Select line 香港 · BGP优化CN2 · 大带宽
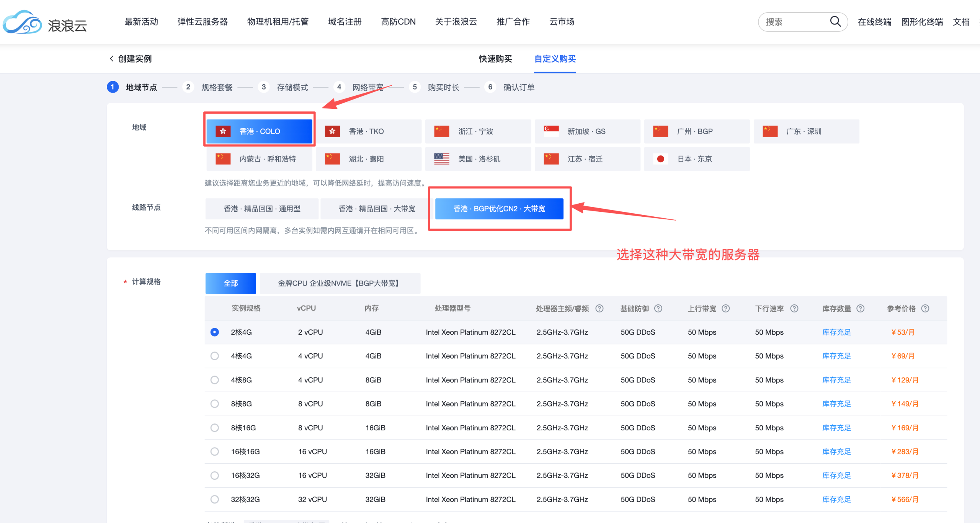Image resolution: width=980 pixels, height=523 pixels. (x=499, y=209)
